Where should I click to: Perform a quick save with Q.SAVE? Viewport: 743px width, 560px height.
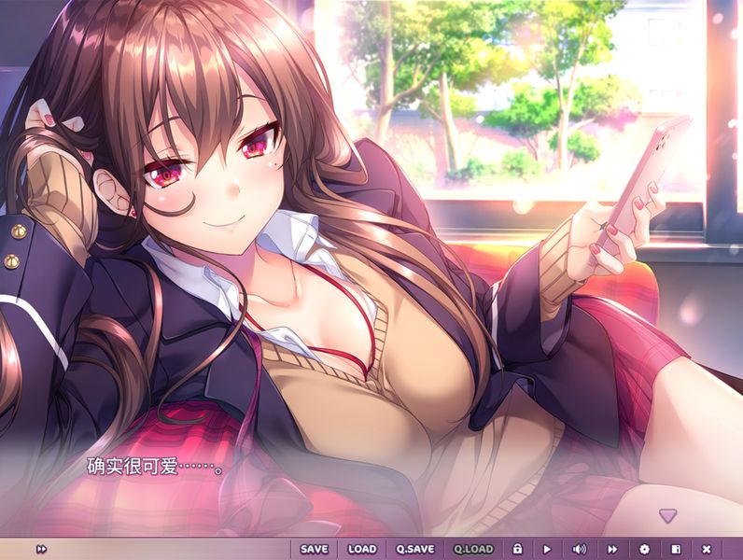coord(415,549)
